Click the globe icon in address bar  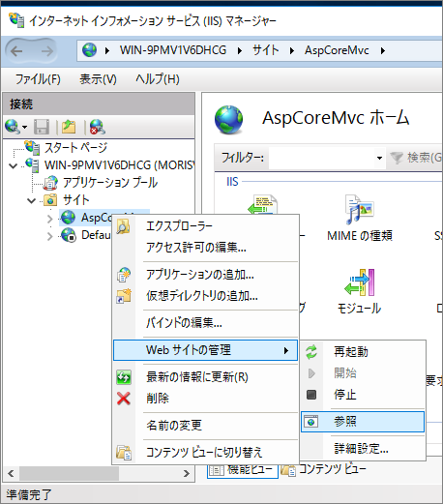[89, 50]
